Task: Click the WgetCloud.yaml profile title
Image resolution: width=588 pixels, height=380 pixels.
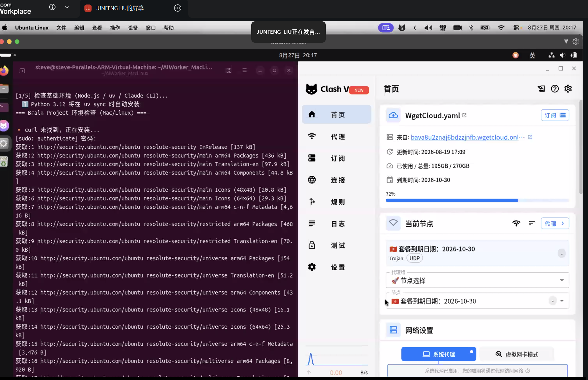Action: [433, 115]
